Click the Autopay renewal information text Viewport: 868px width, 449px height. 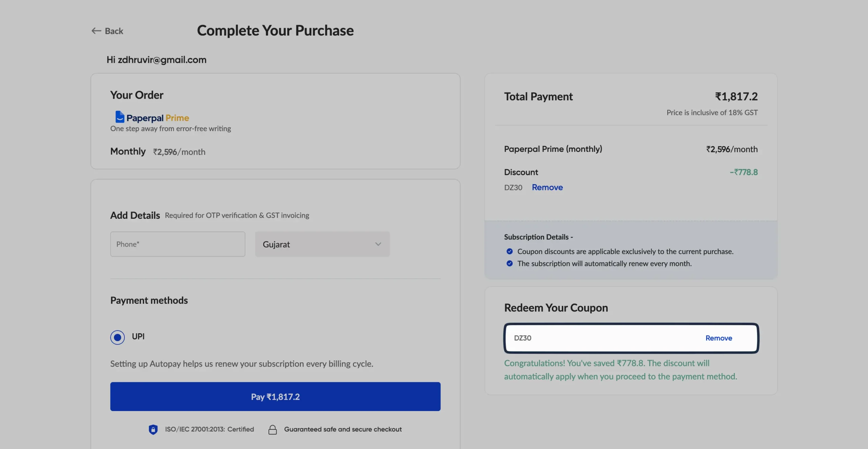pyautogui.click(x=242, y=364)
